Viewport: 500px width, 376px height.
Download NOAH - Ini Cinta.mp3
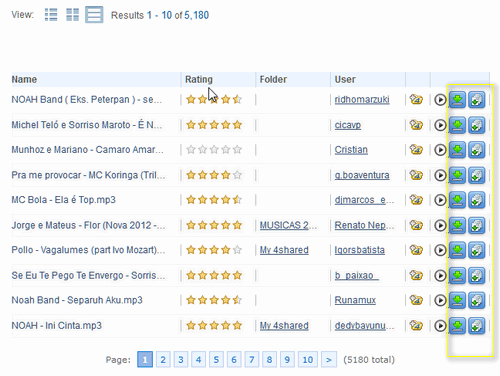(x=458, y=326)
